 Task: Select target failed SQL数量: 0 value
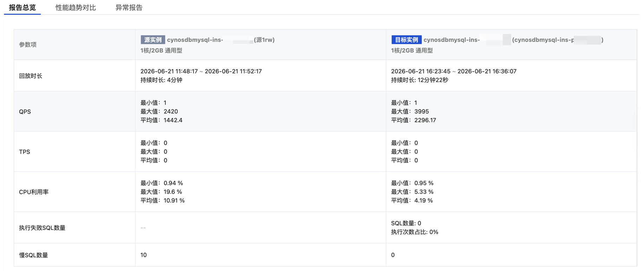point(406,223)
